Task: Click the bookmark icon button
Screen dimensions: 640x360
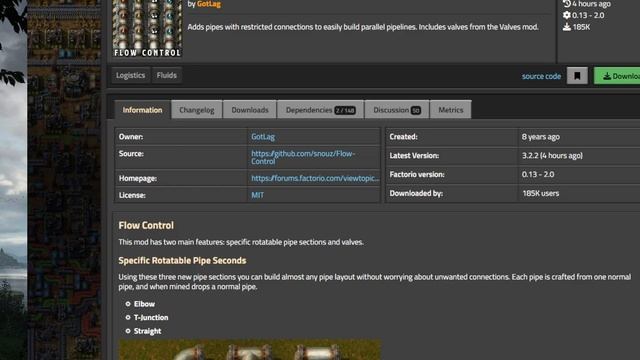Action: click(x=577, y=76)
